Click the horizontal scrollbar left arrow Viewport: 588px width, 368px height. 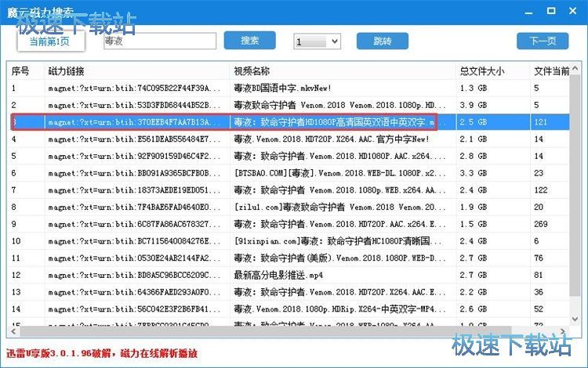[14, 331]
